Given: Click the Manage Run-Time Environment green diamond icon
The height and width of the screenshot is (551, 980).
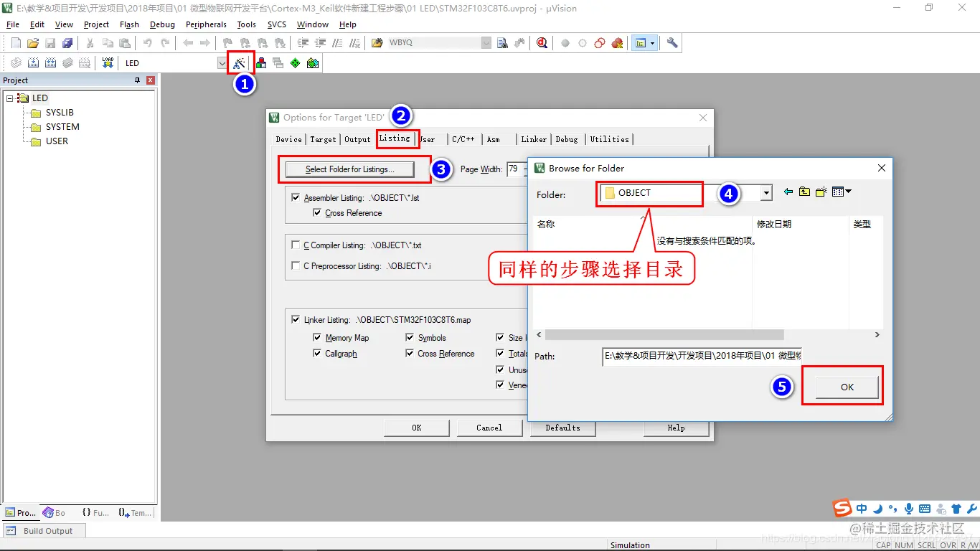Looking at the screenshot, I should tap(296, 63).
